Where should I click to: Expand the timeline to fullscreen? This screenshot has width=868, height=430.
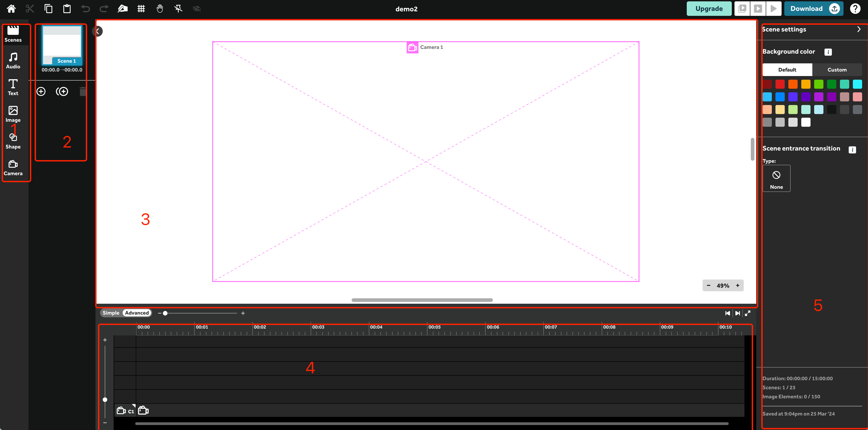748,313
